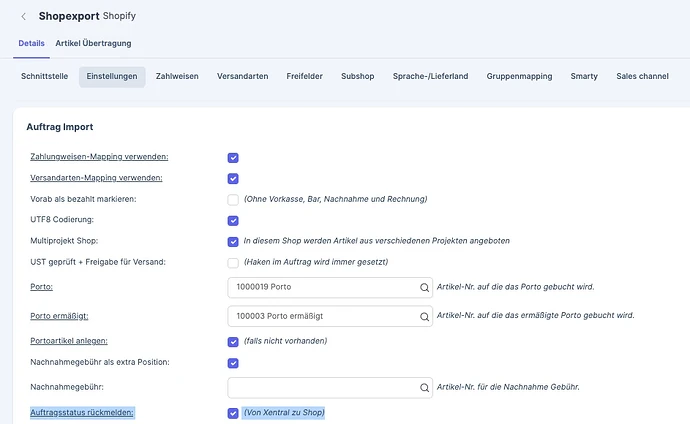Click the search icon in Porto field
The height and width of the screenshot is (424, 690).
point(424,287)
